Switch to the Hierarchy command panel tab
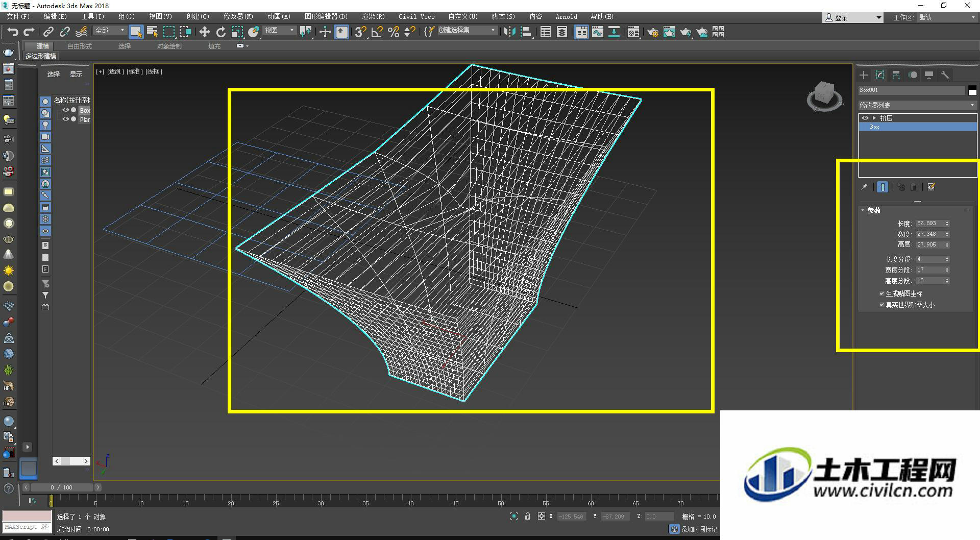This screenshot has height=540, width=980. (896, 75)
